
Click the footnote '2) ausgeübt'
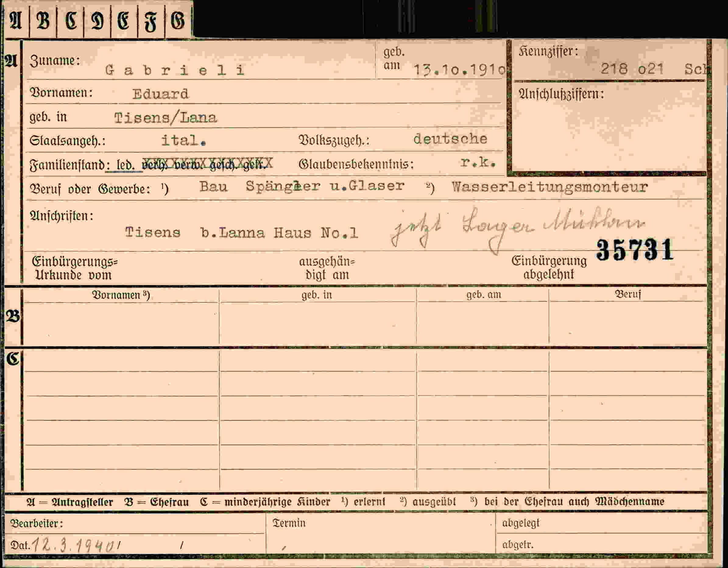[428, 502]
